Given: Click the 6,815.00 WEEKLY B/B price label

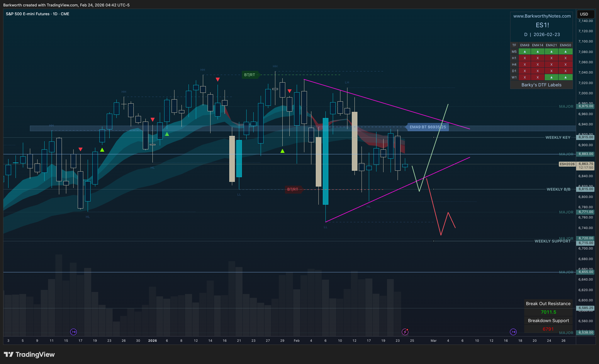Looking at the screenshot, I should pyautogui.click(x=586, y=189).
